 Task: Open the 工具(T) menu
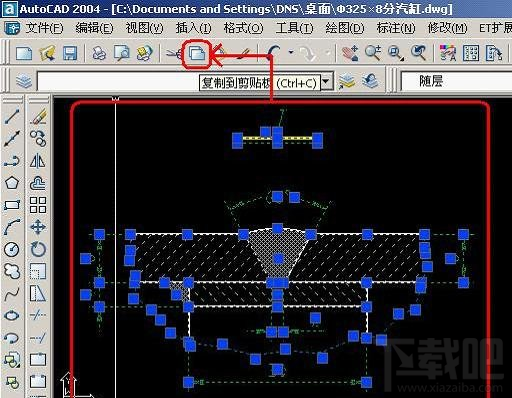coord(294,28)
